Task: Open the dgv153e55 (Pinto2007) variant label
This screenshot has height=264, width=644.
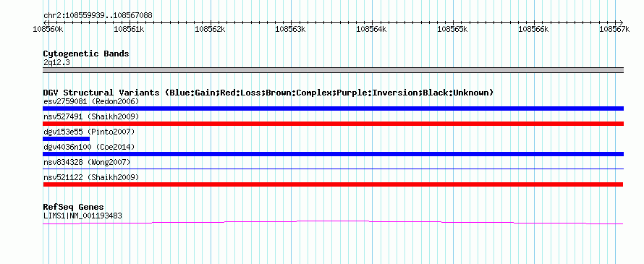Action: (x=89, y=132)
